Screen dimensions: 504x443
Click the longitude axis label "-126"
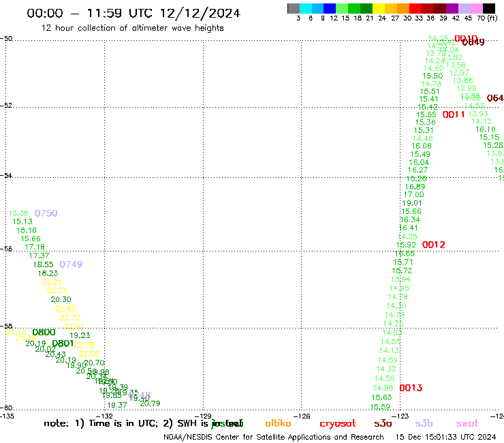click(x=302, y=416)
